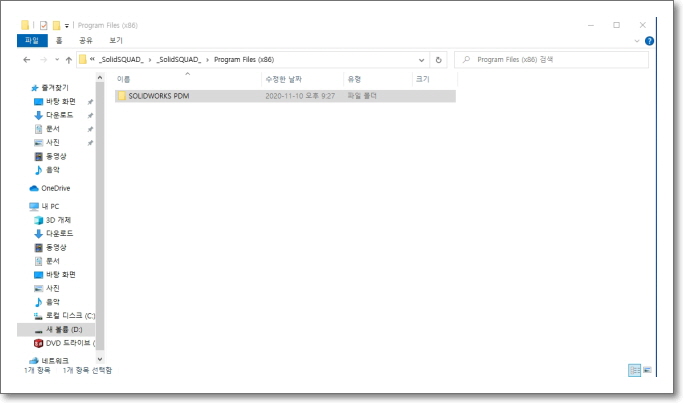Viewport: 684px width, 404px height.
Task: Open OneDrive in navigation pane
Action: (x=55, y=188)
